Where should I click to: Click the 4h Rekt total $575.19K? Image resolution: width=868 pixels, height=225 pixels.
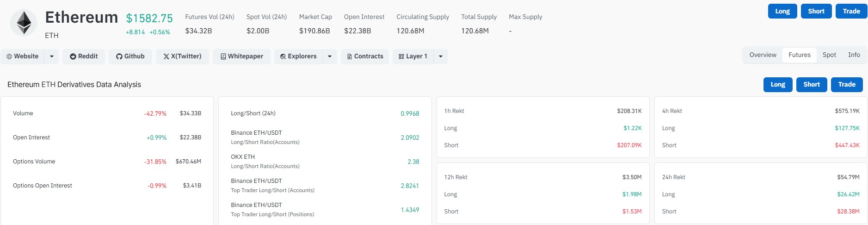coord(847,111)
